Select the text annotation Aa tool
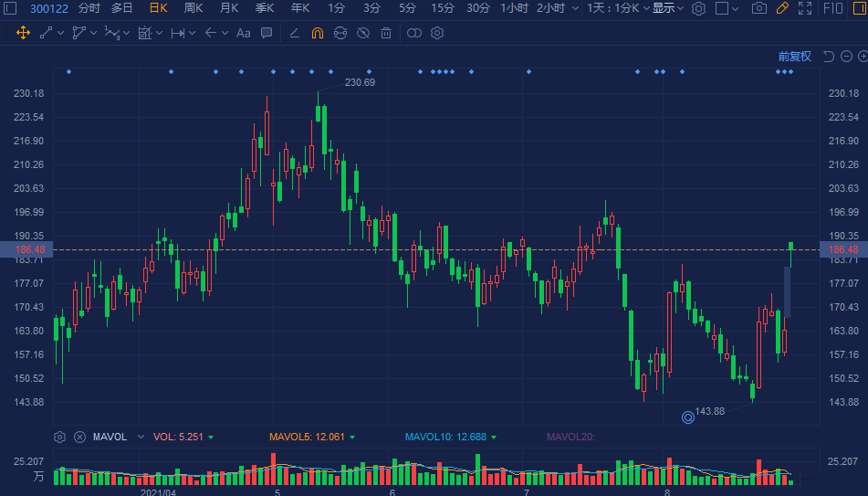The image size is (868, 496). tap(243, 34)
